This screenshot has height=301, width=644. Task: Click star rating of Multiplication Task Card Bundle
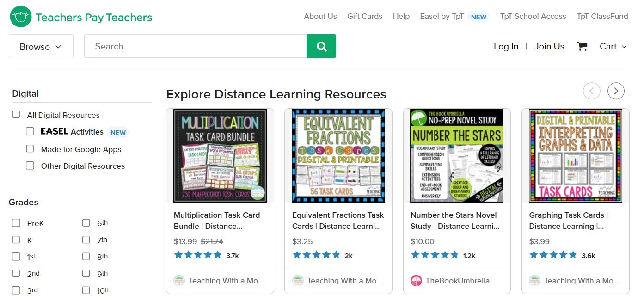pos(198,255)
